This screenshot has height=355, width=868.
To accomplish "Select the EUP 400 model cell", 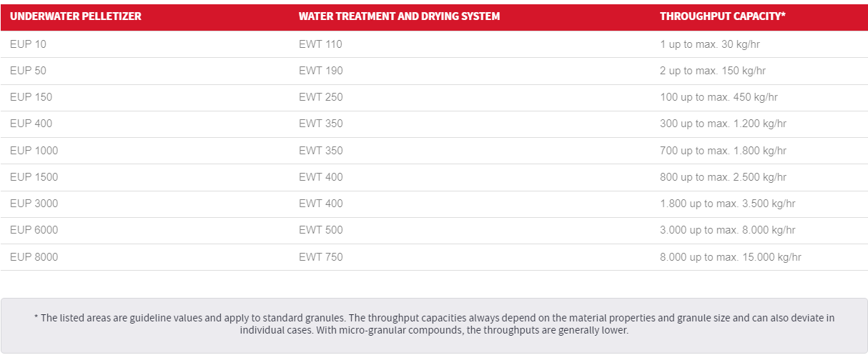I will pos(31,124).
